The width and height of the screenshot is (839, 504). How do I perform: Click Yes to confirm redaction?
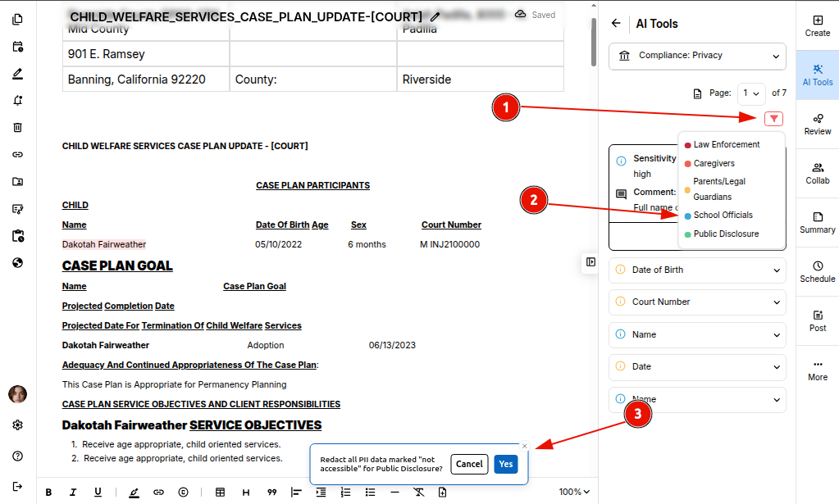click(506, 464)
